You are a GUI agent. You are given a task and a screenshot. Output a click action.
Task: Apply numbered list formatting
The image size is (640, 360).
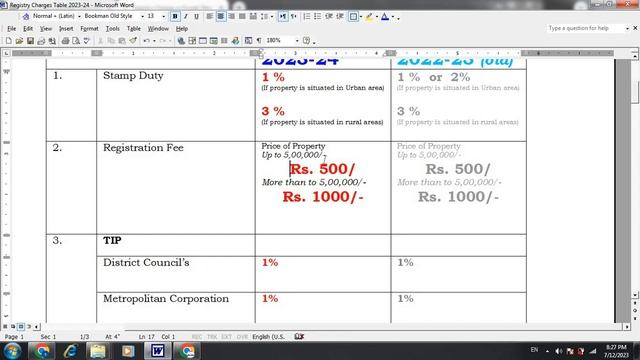click(x=307, y=16)
